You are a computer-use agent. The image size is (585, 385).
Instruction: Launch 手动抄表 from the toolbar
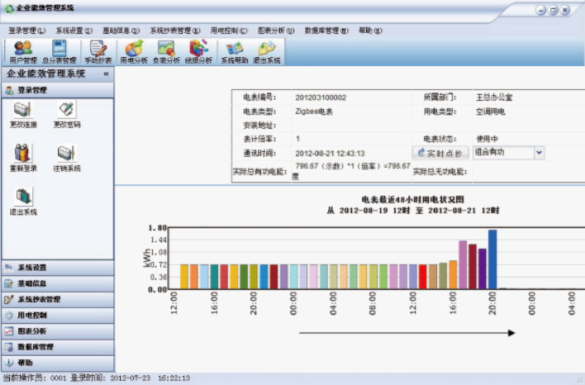click(98, 52)
